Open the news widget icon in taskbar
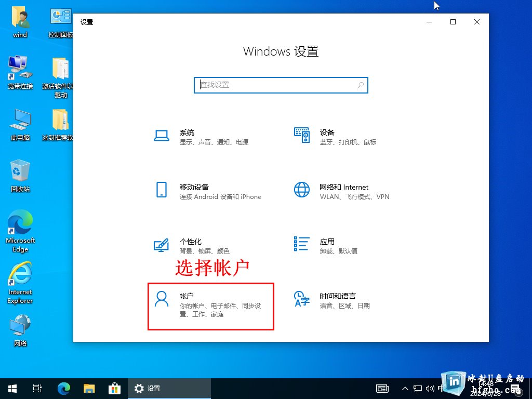Screen dimensions: 532x399 [382, 389]
